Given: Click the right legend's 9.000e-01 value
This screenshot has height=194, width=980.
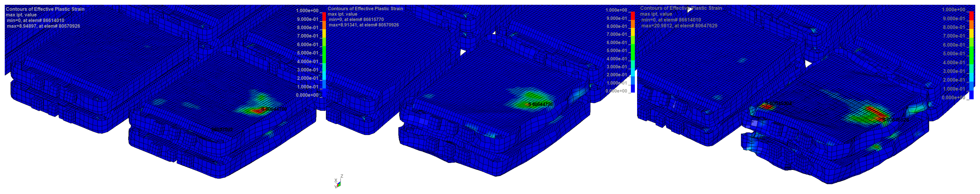Looking at the screenshot, I should (954, 18).
